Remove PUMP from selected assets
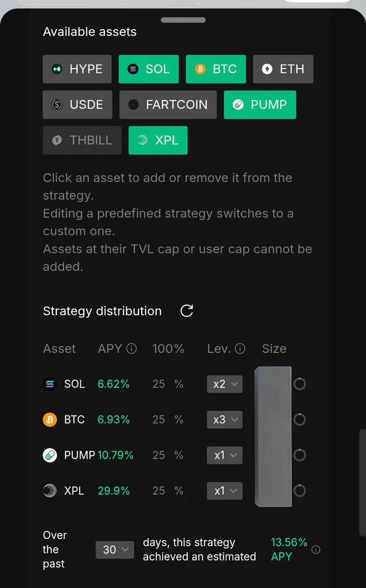The image size is (366, 588). pos(260,104)
